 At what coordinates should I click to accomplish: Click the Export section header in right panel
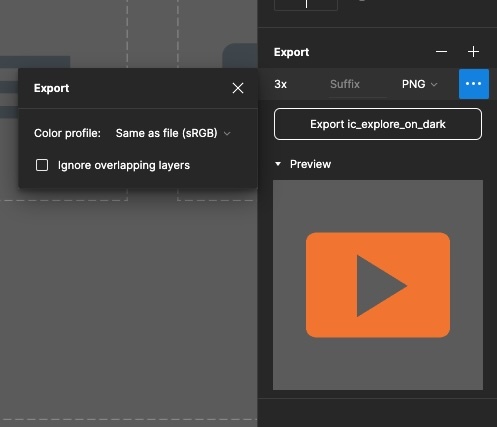(291, 52)
